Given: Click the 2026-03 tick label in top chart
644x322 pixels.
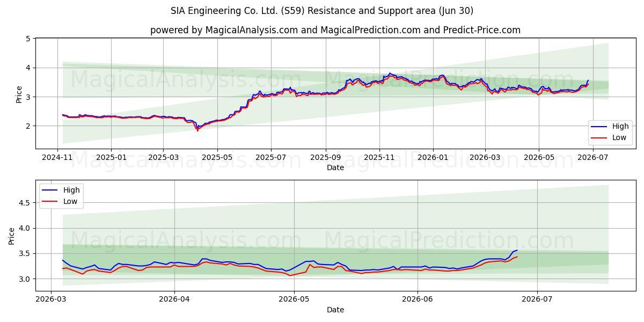Looking at the screenshot, I should pyautogui.click(x=485, y=158).
